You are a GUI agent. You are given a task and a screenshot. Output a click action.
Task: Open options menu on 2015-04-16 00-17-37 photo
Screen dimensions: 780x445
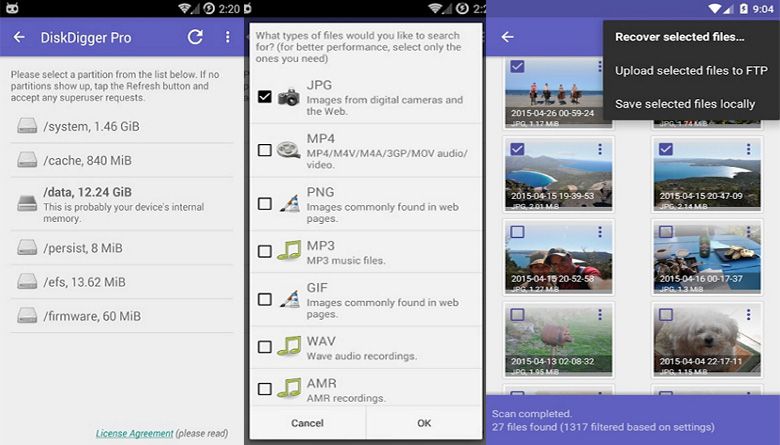(748, 232)
